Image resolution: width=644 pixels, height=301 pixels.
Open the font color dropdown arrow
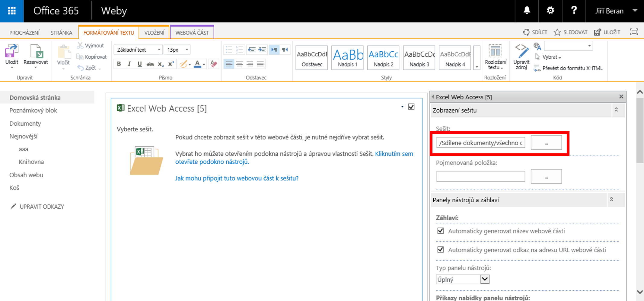coord(204,64)
